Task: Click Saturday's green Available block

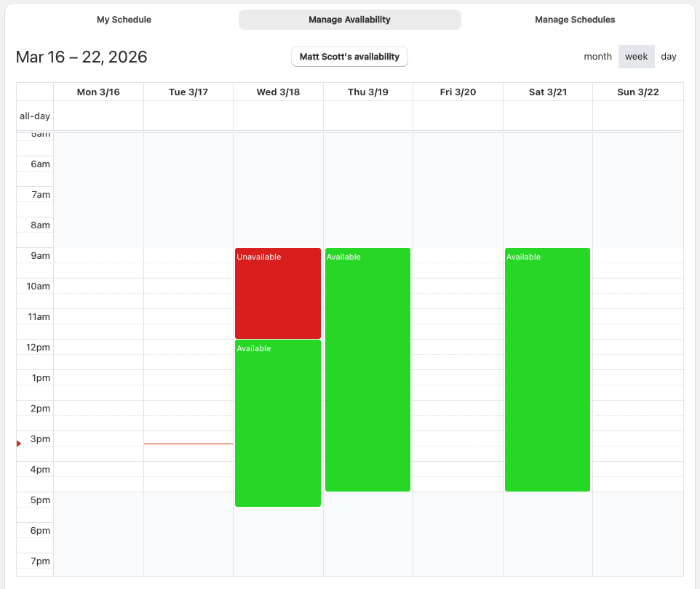Action: tap(547, 369)
